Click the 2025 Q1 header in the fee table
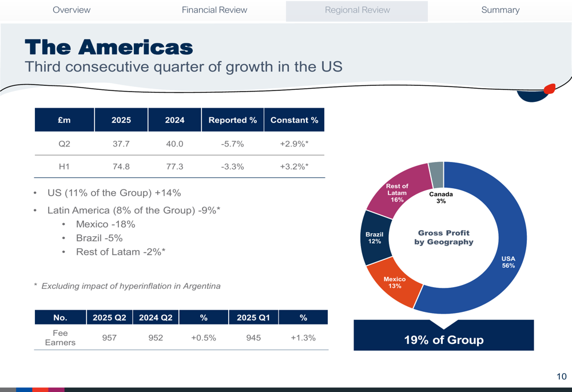This screenshot has height=392, width=572. click(x=253, y=318)
